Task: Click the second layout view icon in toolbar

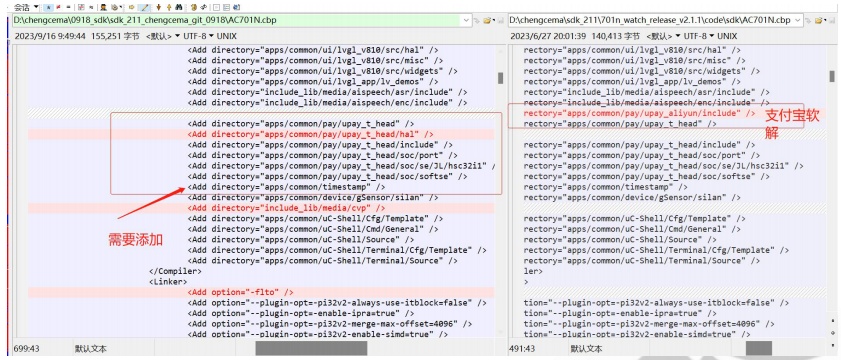Action: tap(226, 8)
